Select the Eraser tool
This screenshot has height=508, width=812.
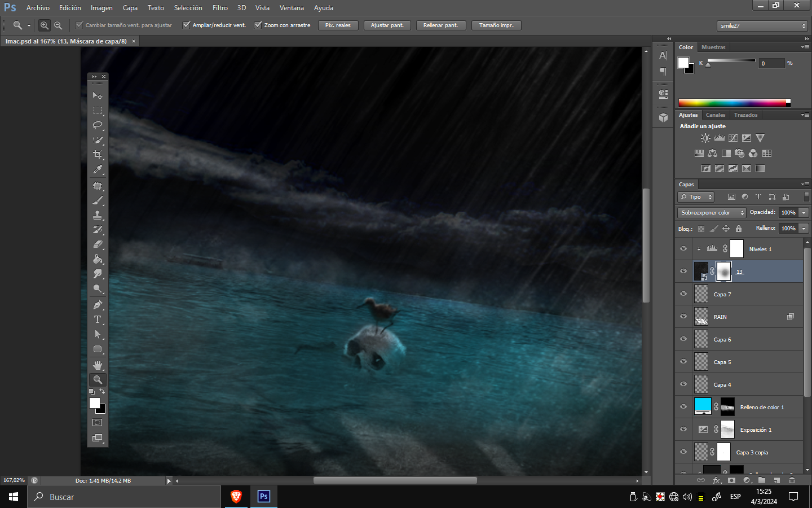(x=98, y=244)
